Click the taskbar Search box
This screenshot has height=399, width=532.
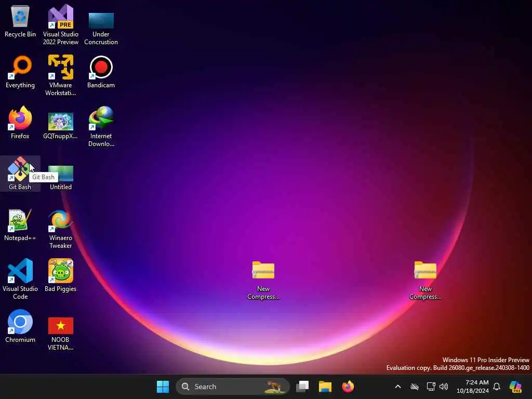coord(233,387)
